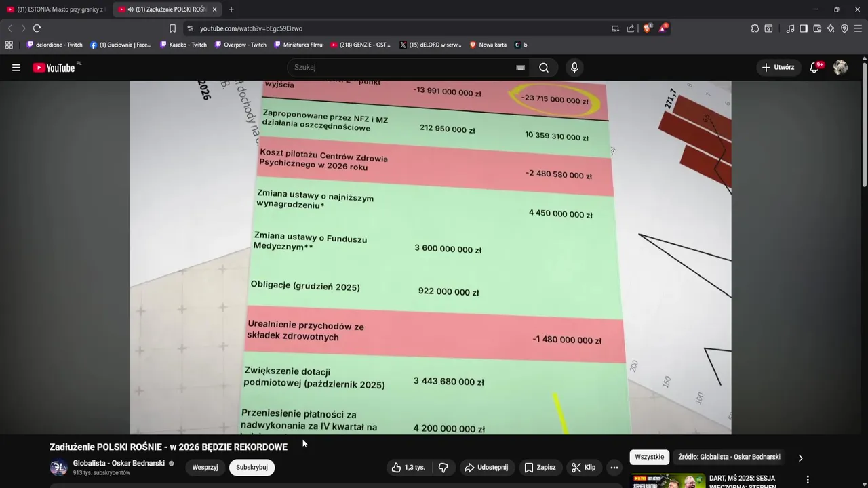Go to the YouTube home logo
868x488 pixels.
(54, 67)
